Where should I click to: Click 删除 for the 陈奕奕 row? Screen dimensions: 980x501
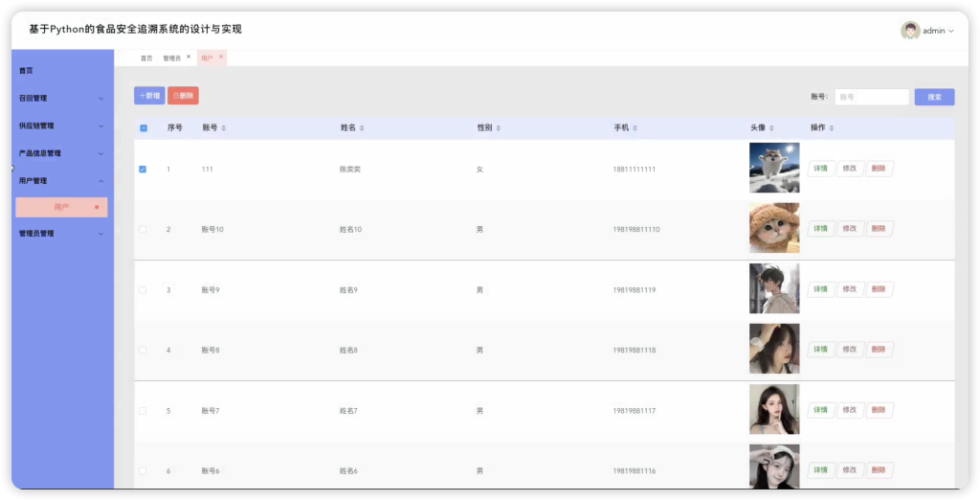(879, 169)
